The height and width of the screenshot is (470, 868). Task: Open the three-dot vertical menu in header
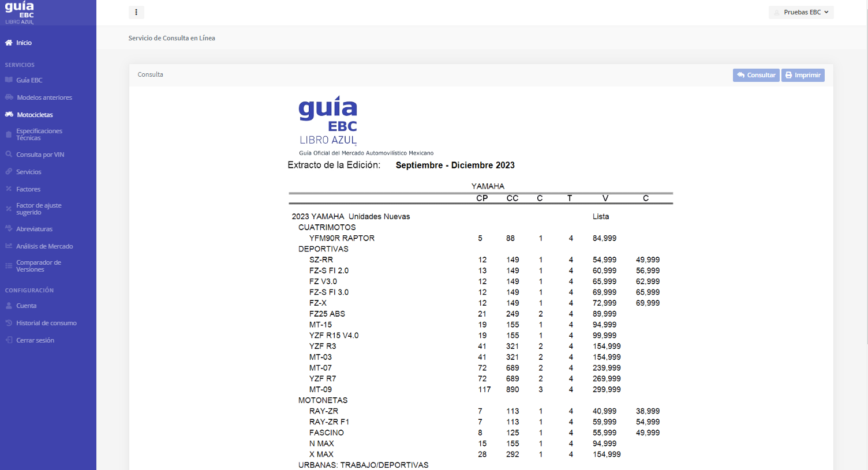pyautogui.click(x=136, y=12)
